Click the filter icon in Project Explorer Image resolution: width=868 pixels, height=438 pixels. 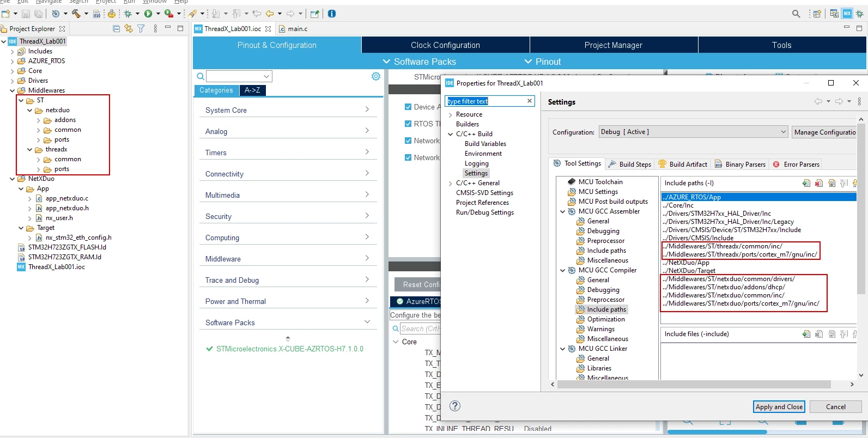pos(141,29)
